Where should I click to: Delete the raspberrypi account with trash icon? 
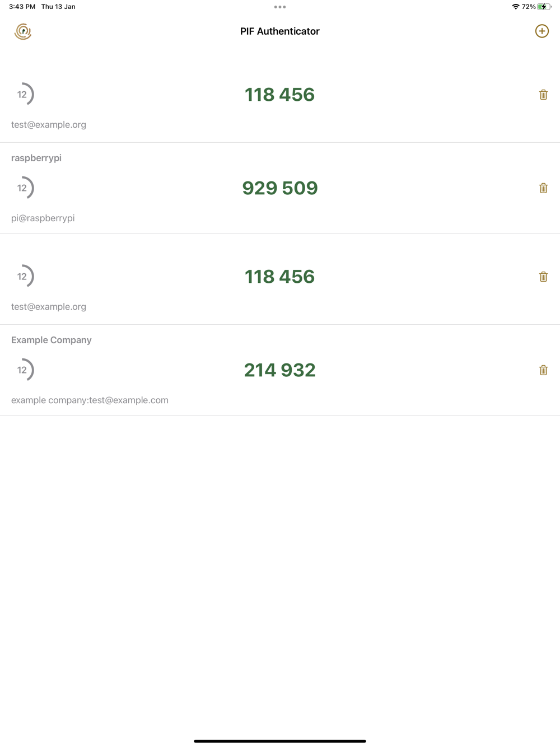(x=543, y=188)
